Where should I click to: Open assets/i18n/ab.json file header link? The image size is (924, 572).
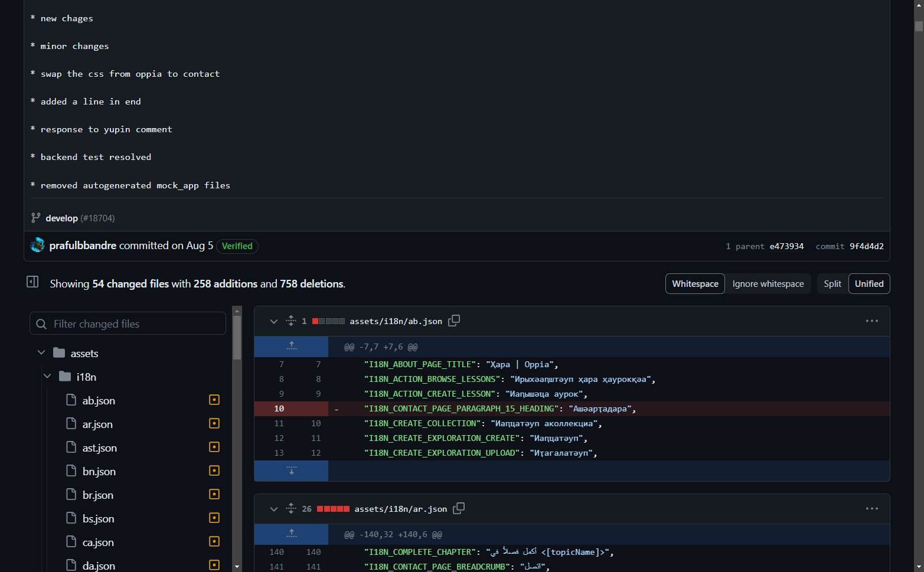click(396, 321)
